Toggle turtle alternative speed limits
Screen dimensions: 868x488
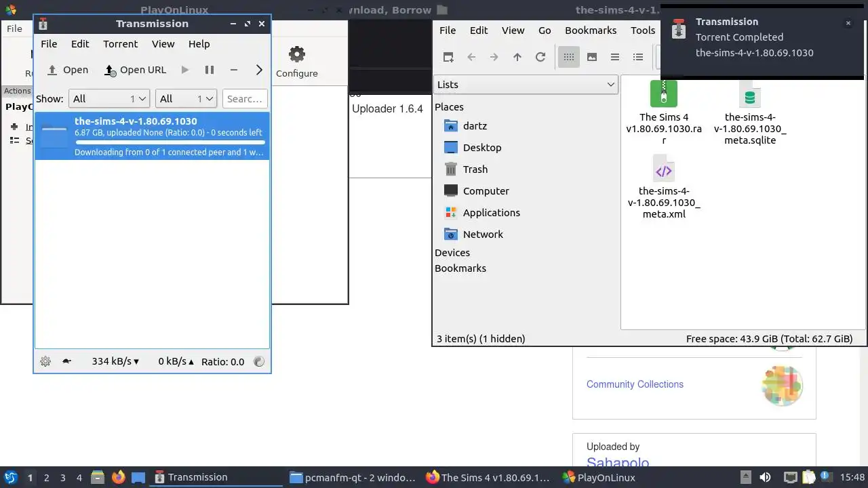click(x=66, y=361)
